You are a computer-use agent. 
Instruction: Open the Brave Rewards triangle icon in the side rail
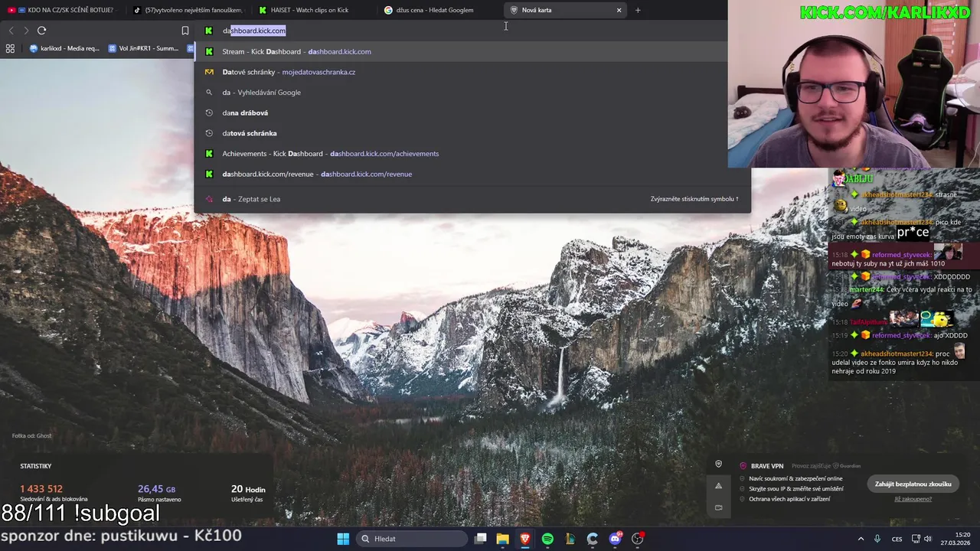coord(718,486)
